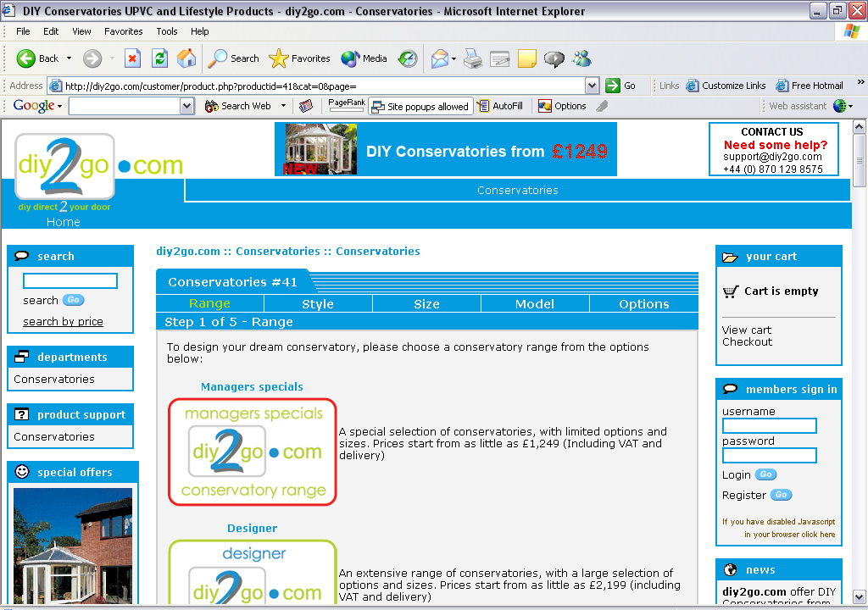Click the AutoFill icon
This screenshot has width=868, height=610.
tap(483, 106)
